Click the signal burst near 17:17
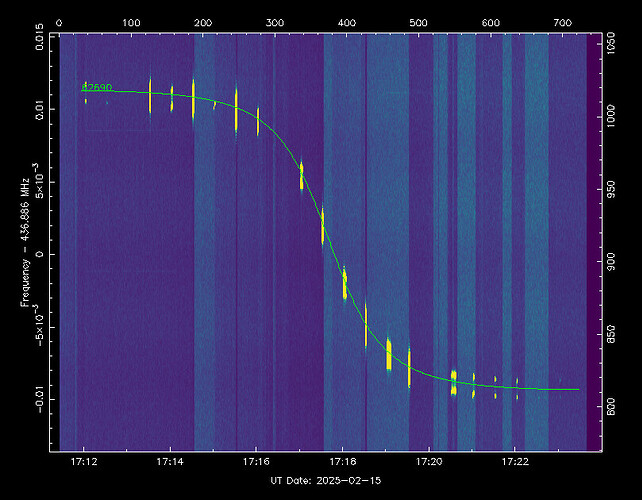Viewport: 642px width, 500px height. tap(301, 176)
